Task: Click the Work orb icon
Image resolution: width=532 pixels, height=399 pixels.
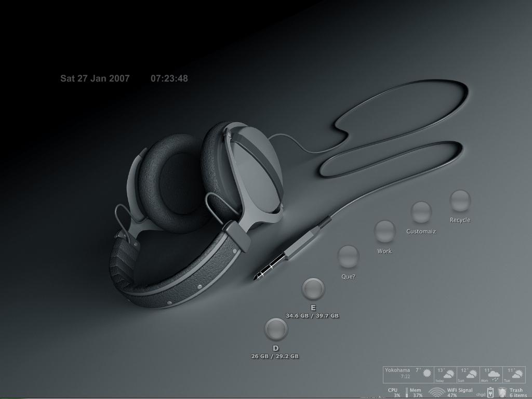Action: point(384,232)
